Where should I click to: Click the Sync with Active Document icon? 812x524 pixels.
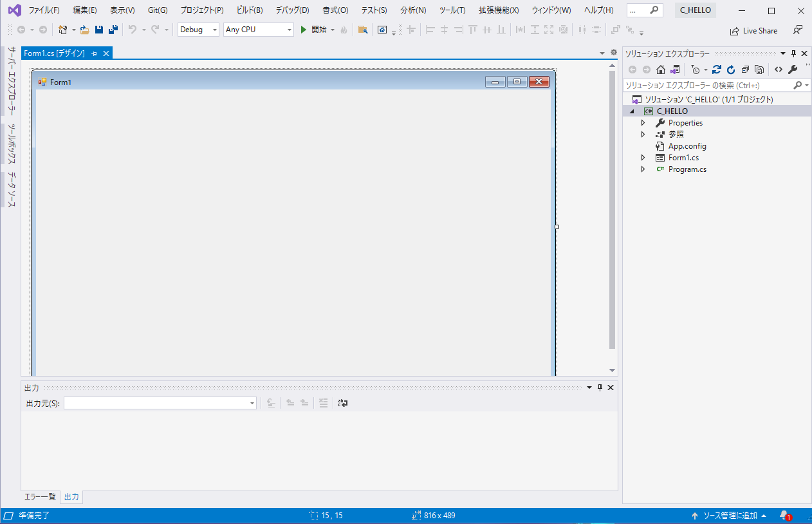pyautogui.click(x=716, y=70)
